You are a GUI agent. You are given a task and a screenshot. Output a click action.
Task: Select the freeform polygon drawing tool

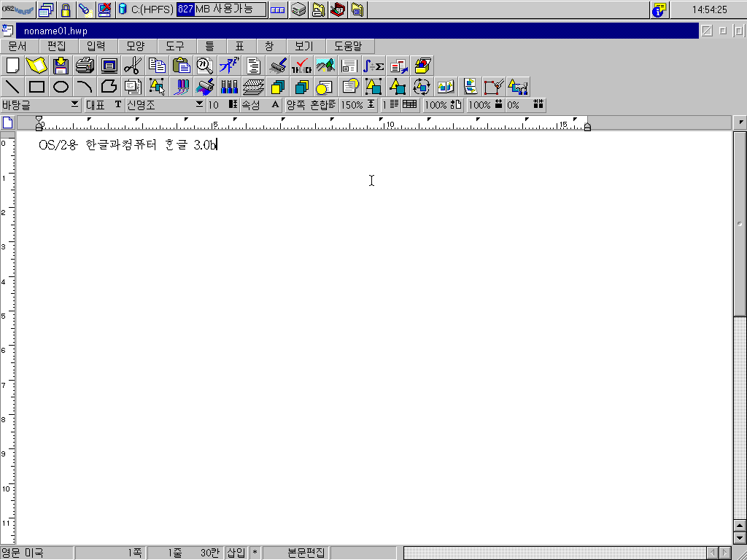[109, 87]
